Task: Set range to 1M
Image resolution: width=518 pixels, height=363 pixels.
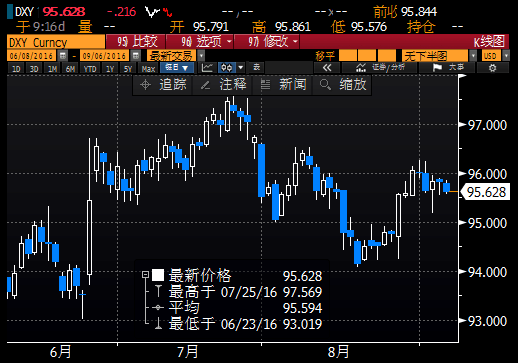Action: coord(52,69)
